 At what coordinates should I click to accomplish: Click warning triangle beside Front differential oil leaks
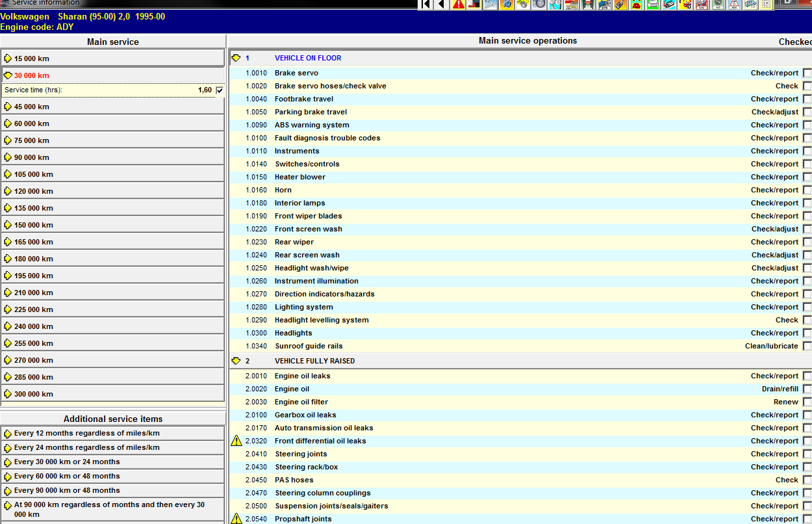[236, 441]
